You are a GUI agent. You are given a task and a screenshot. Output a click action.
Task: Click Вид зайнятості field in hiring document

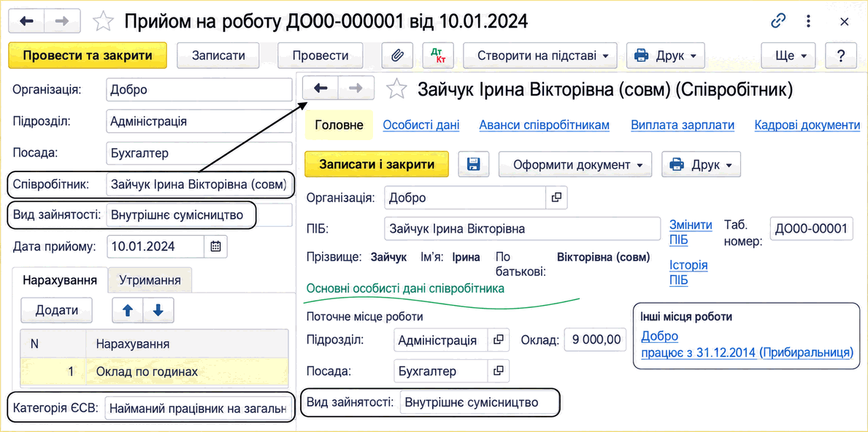point(199,215)
